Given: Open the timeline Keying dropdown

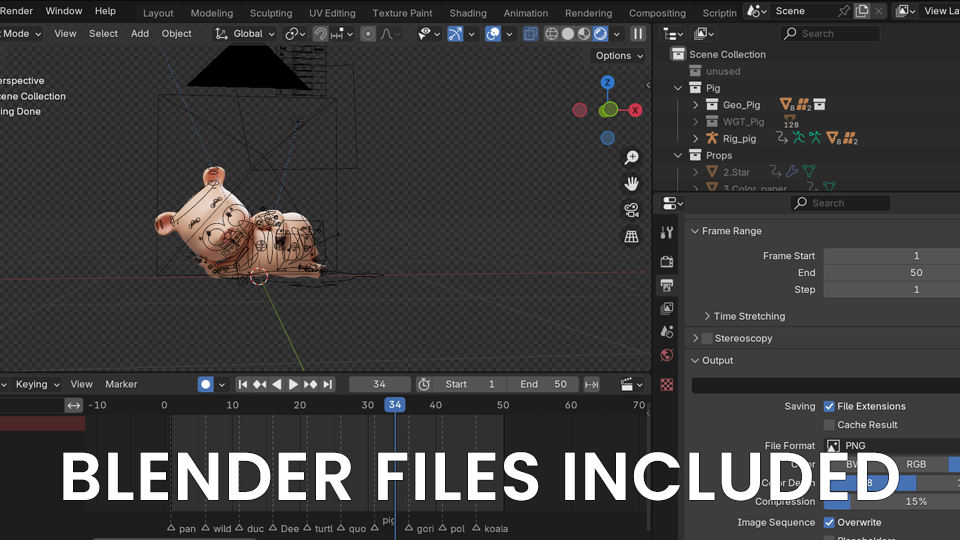Looking at the screenshot, I should point(37,384).
